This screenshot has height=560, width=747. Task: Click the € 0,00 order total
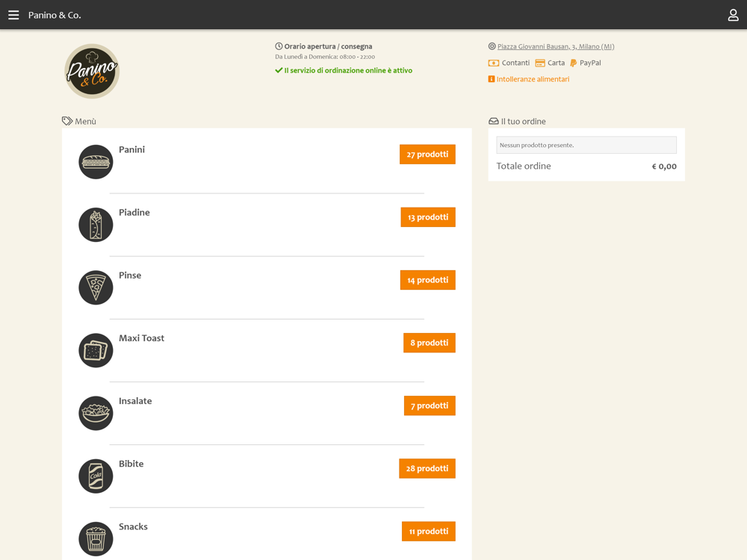click(x=664, y=167)
